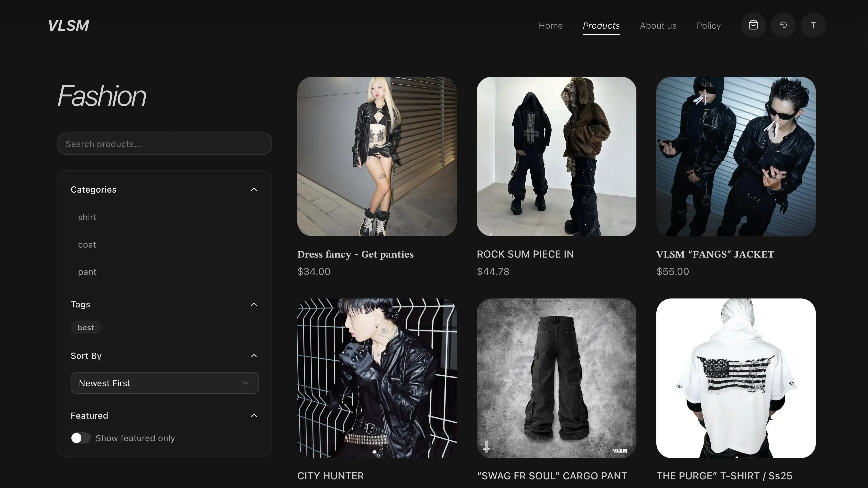Collapse the Featured section chevron
Viewport: 868px width, 488px height.
254,416
